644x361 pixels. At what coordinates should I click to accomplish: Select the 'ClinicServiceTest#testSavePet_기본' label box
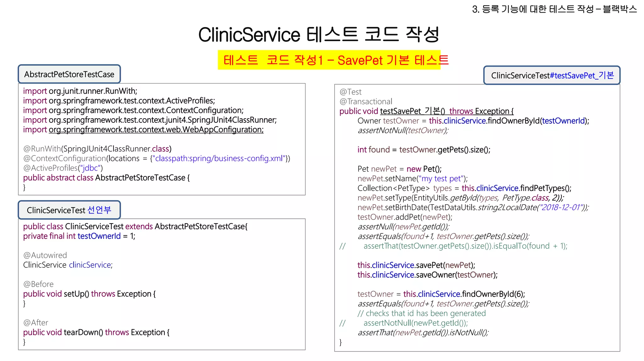[x=552, y=75]
